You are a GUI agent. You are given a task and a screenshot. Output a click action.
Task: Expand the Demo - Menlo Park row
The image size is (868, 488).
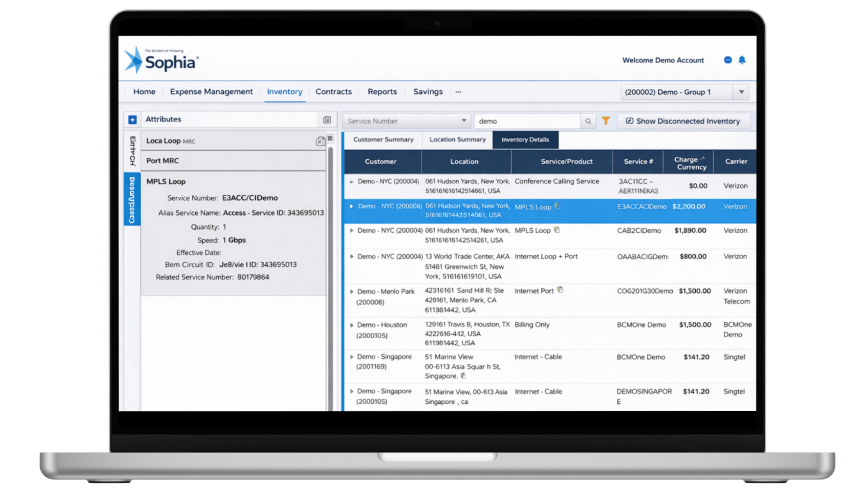pyautogui.click(x=352, y=292)
